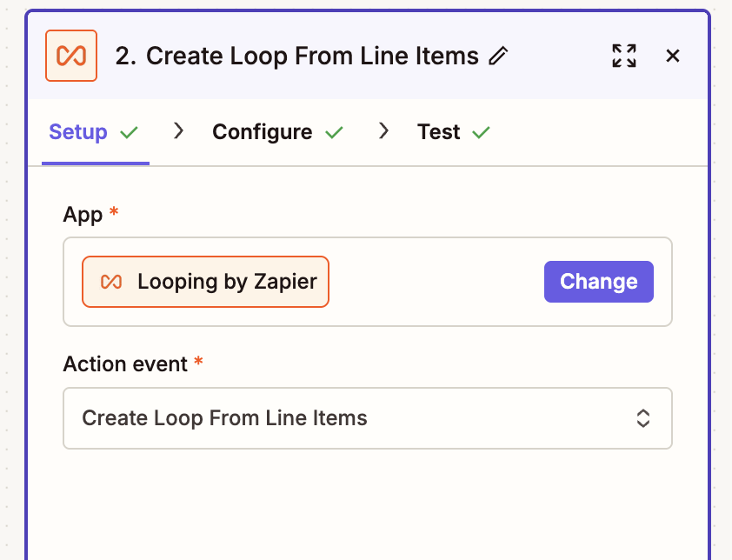Click the green checkmark beside Configure
732x560 pixels.
[334, 133]
